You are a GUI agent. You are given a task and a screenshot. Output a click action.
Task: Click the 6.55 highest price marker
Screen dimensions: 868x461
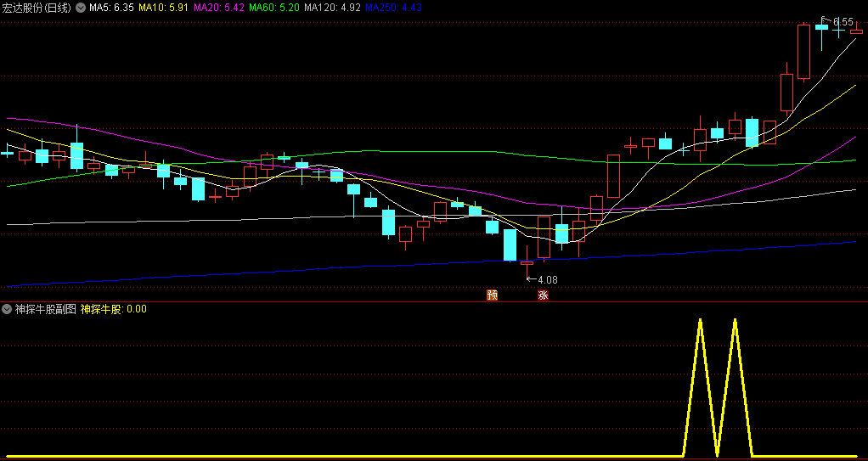tap(838, 21)
